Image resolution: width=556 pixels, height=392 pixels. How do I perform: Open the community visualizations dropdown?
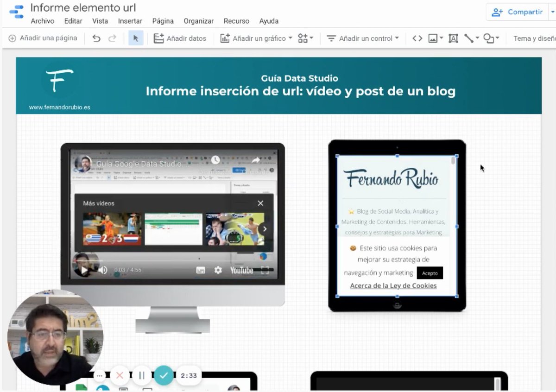(x=306, y=38)
